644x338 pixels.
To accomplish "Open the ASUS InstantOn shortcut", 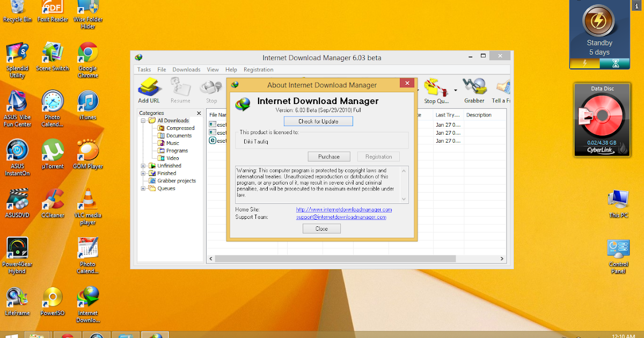I will pos(17,158).
